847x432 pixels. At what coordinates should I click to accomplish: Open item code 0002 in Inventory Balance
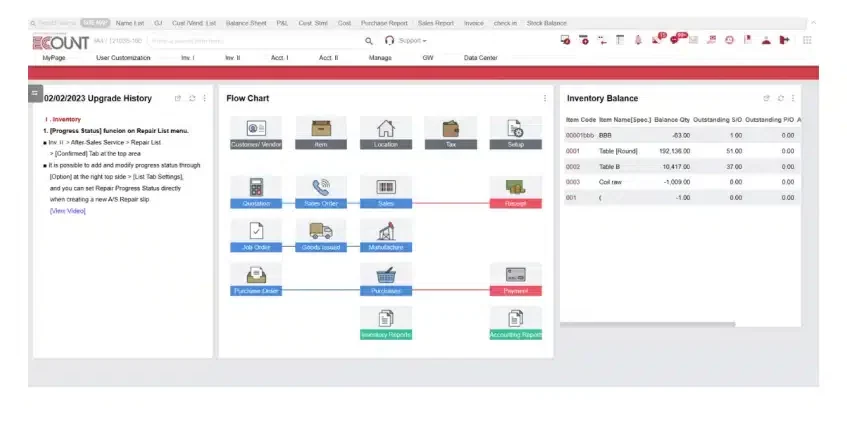click(x=573, y=167)
